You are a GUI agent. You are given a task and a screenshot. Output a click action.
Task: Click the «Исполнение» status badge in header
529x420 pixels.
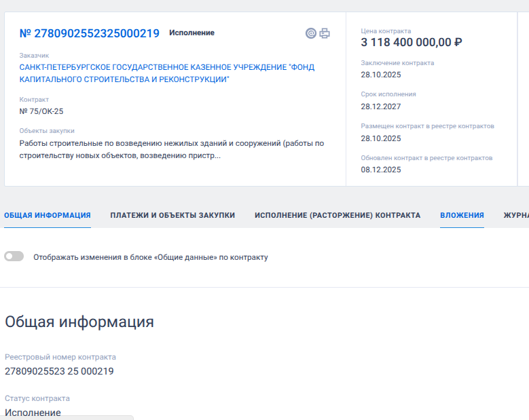191,33
